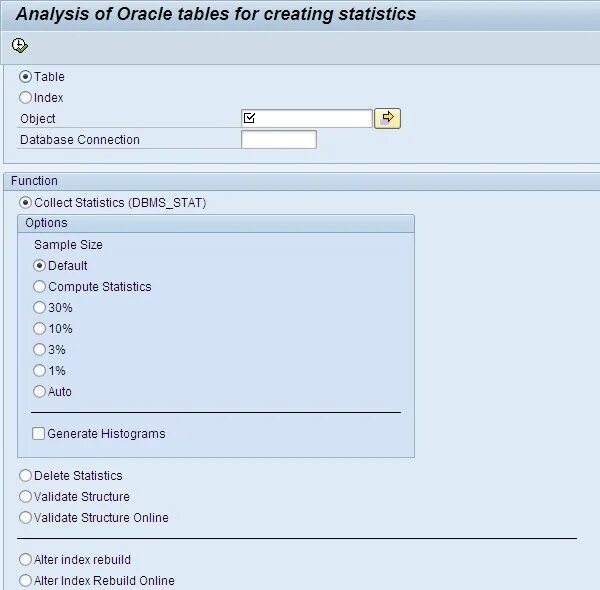Viewport: 600px width, 590px height.
Task: Click the yellow multiple selection arrow button
Action: pos(387,118)
